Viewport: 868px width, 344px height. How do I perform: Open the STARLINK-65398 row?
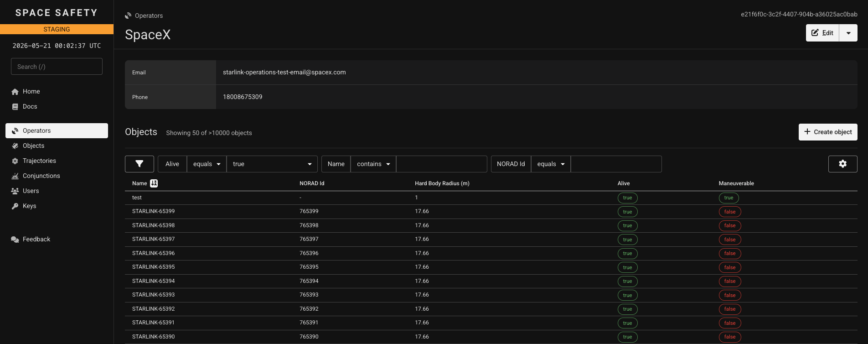[x=491, y=225]
